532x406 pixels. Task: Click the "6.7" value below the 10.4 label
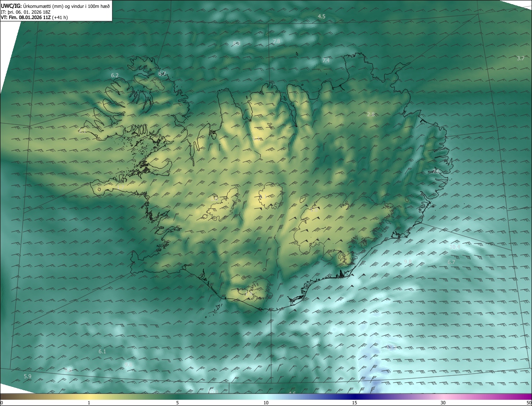tap(451, 262)
